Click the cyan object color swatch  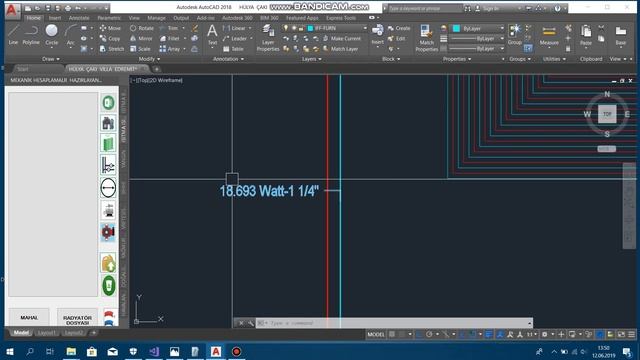click(x=456, y=28)
